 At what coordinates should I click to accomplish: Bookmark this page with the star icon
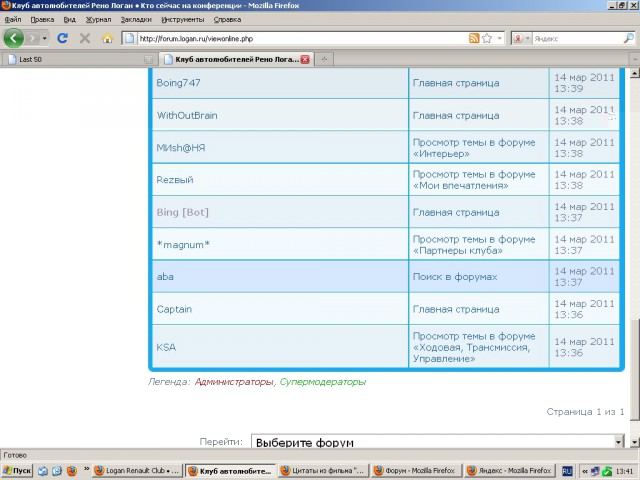487,38
